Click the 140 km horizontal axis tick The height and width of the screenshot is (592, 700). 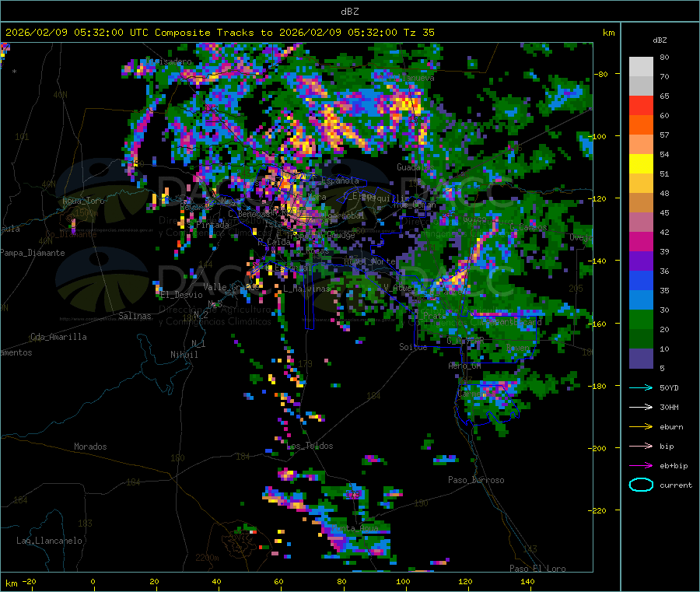527,581
